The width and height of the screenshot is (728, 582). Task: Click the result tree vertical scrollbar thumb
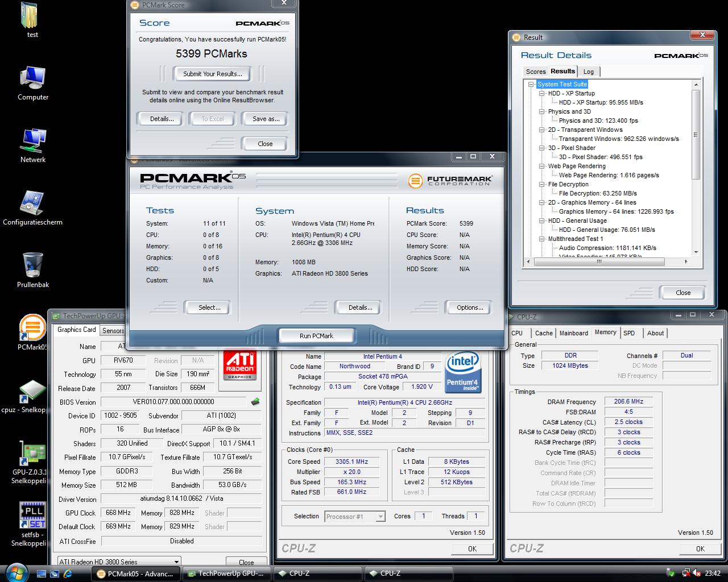[696, 134]
